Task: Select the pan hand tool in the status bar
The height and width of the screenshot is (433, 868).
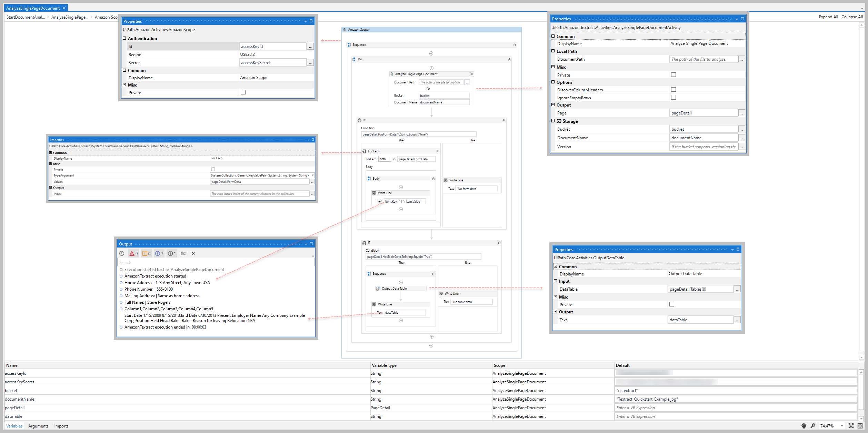Action: [804, 425]
